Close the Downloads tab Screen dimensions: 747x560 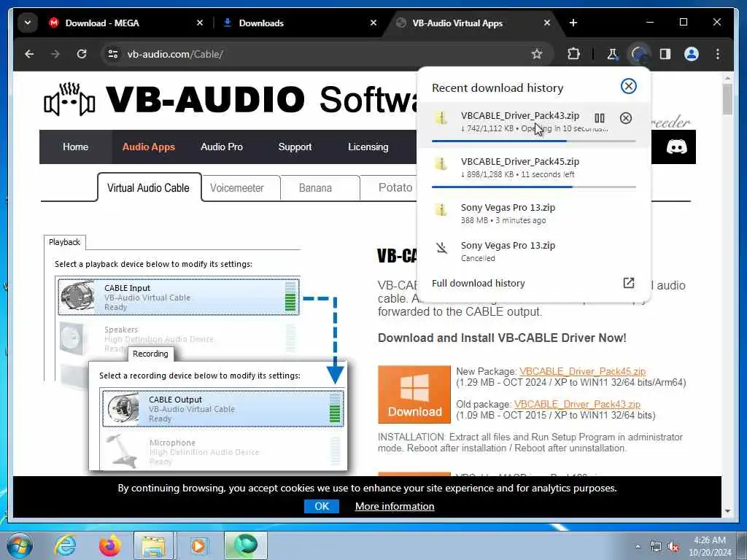(373, 23)
